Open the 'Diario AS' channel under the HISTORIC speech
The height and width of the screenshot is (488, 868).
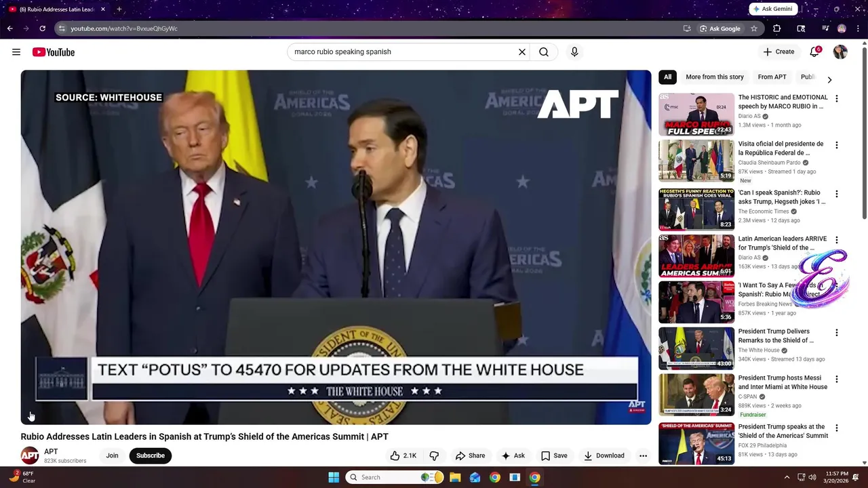[749, 116]
